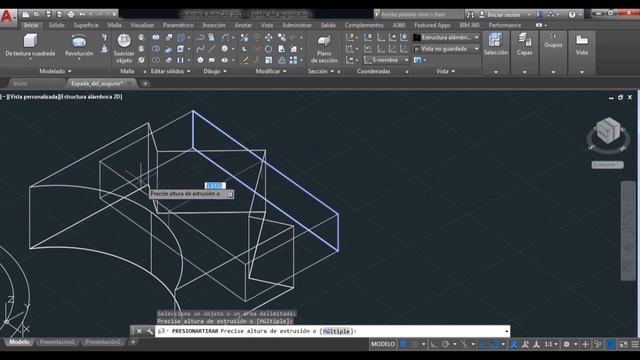The height and width of the screenshot is (360, 640).
Task: Click the Print icon in quick access toolbar
Action: click(x=71, y=14)
